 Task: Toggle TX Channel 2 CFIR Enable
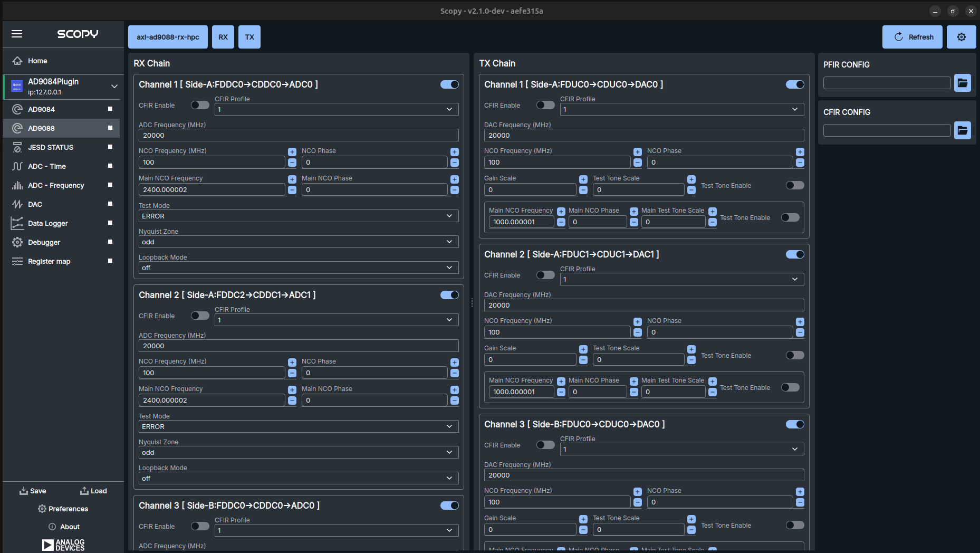click(545, 275)
